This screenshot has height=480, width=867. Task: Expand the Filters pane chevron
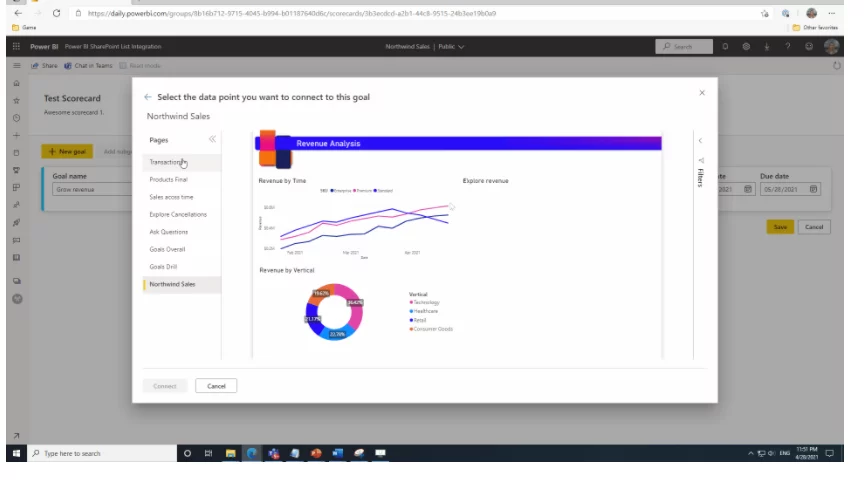[x=700, y=140]
